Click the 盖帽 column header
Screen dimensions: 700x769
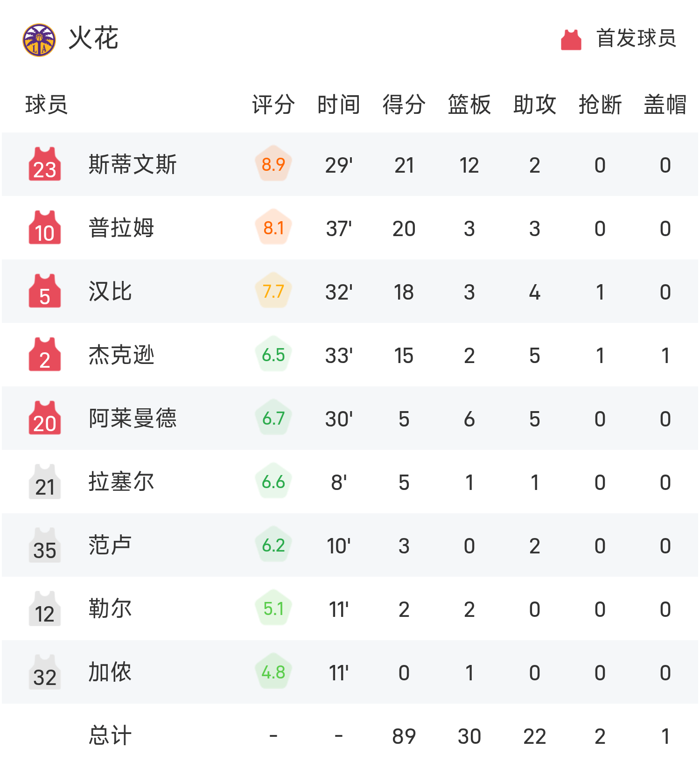tap(665, 105)
